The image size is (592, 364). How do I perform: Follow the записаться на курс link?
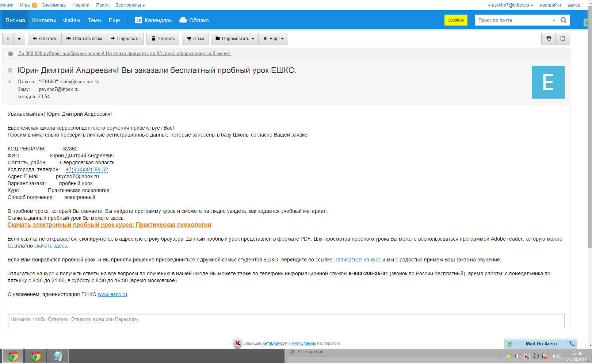pyautogui.click(x=358, y=260)
